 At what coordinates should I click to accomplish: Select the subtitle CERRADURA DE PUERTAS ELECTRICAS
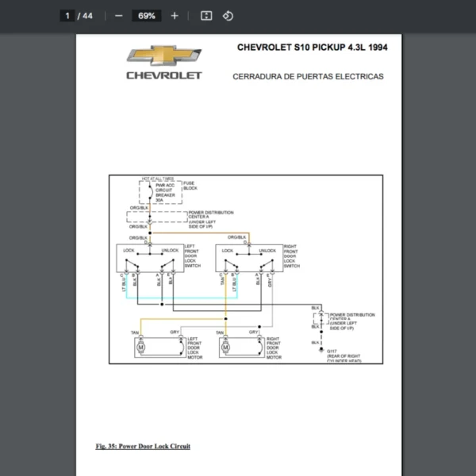pos(308,76)
